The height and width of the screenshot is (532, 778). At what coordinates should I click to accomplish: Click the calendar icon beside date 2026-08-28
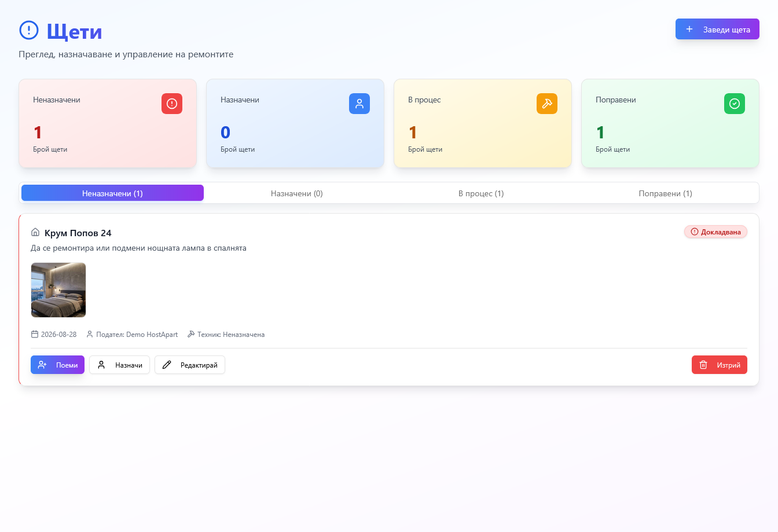coord(35,335)
